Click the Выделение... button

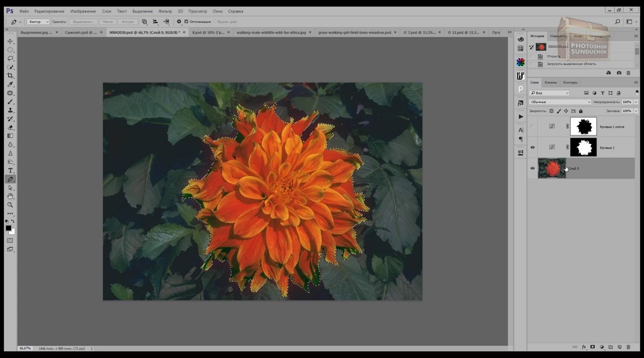[83, 22]
